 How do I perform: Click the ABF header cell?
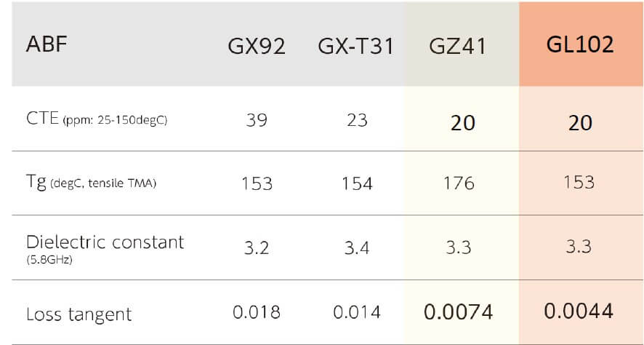click(x=46, y=45)
